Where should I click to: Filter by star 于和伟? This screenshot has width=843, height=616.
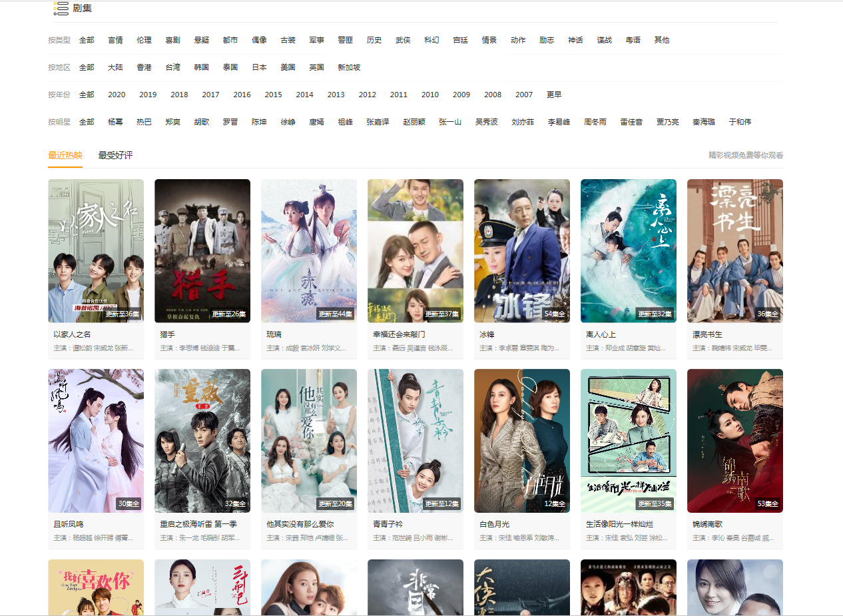[740, 122]
